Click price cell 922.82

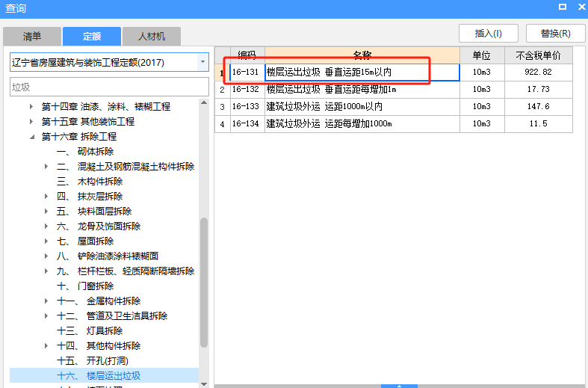[x=539, y=72]
